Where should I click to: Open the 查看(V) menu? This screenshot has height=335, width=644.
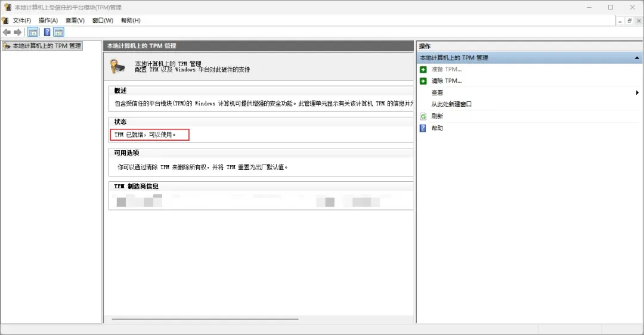click(75, 20)
